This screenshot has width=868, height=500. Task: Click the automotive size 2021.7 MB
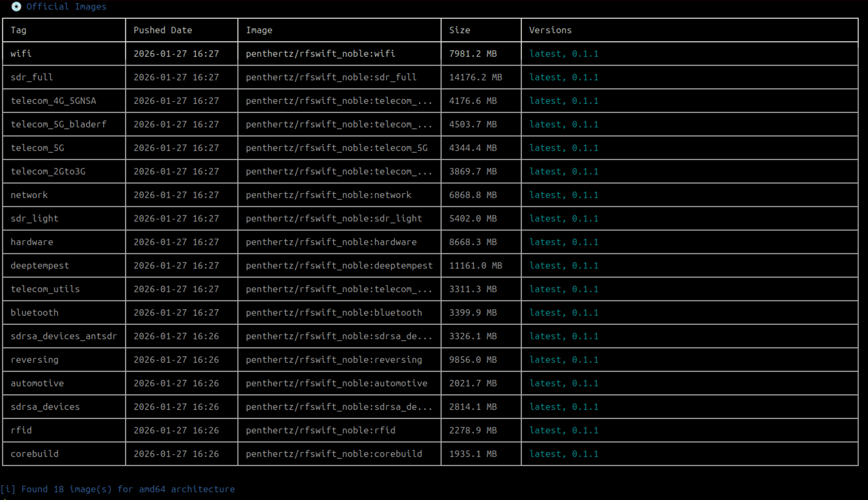(473, 383)
